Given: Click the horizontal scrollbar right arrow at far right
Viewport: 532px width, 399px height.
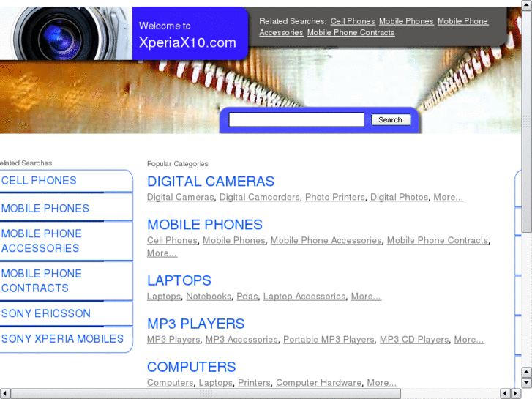Looking at the screenshot, I should point(516,394).
